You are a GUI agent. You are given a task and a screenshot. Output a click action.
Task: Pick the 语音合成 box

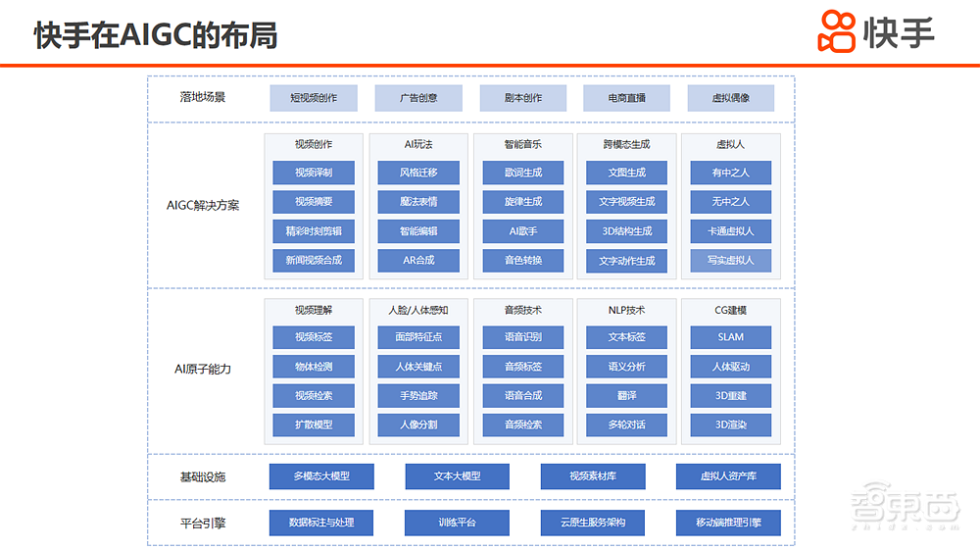[x=523, y=396]
